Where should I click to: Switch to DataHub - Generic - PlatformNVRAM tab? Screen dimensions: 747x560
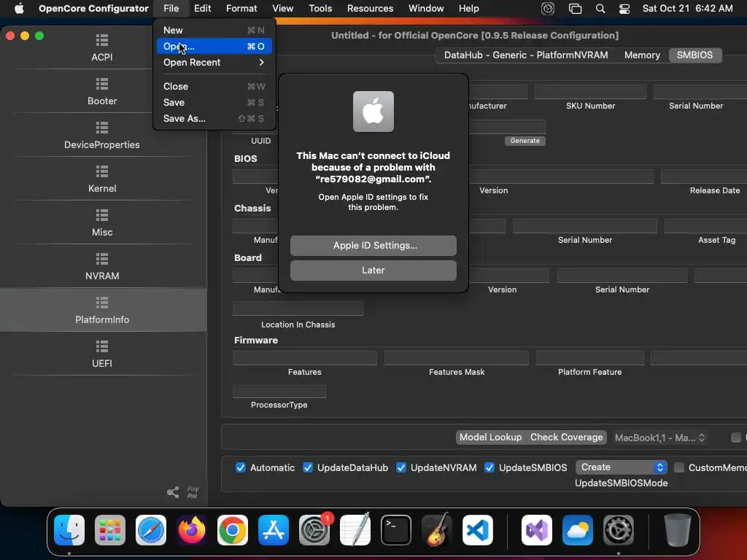coord(526,55)
